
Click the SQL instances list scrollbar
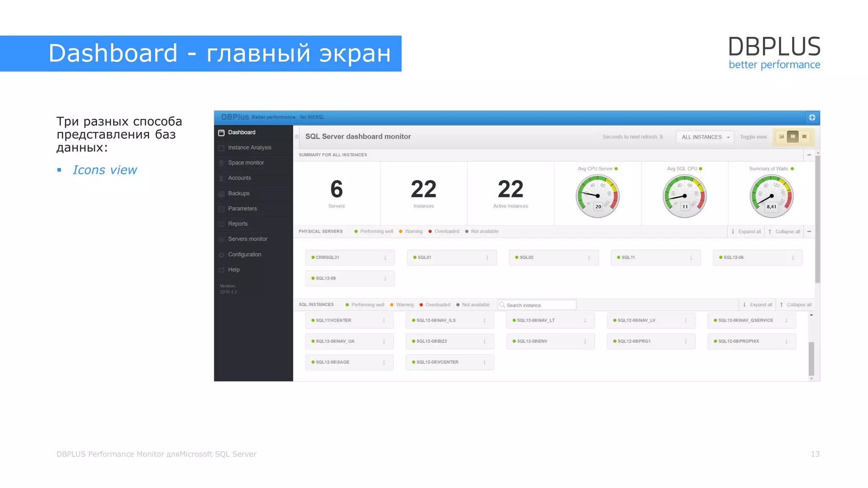811,358
